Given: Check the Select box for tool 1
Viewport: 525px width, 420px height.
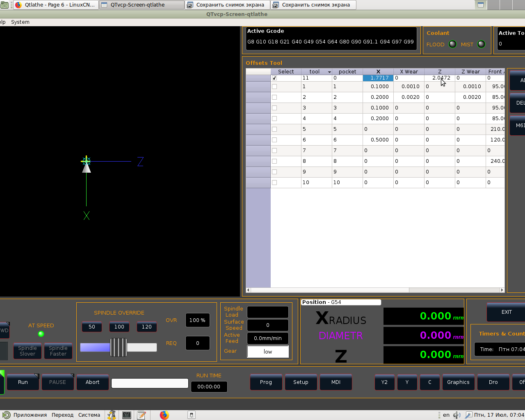Looking at the screenshot, I should coord(274,87).
